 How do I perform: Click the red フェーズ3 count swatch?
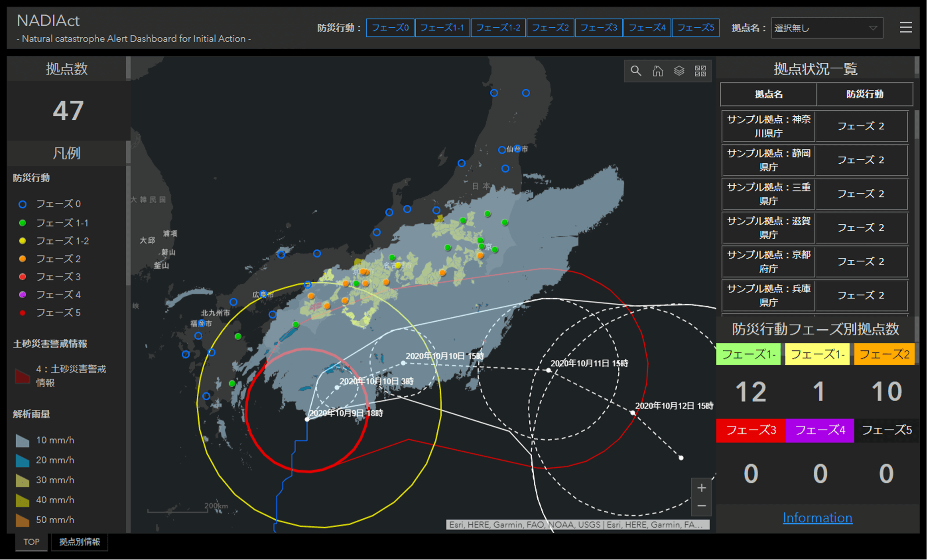(x=751, y=430)
